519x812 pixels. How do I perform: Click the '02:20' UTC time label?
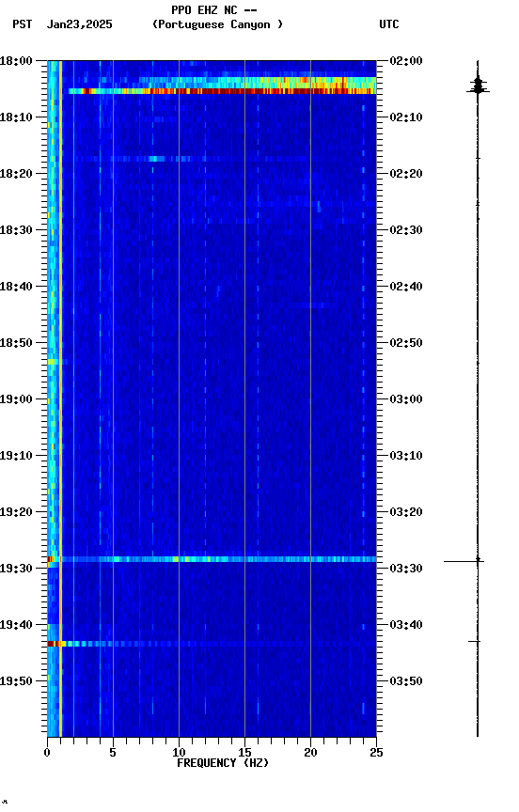pos(406,174)
